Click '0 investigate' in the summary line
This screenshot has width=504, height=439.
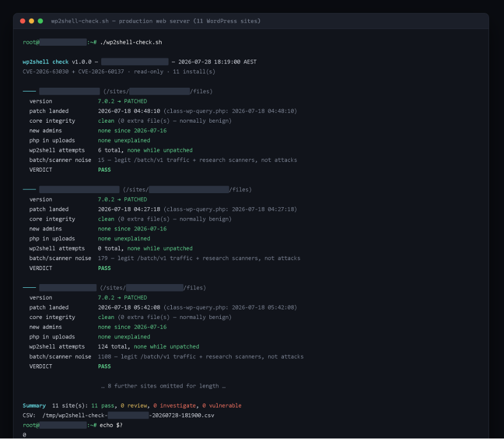[x=174, y=406]
